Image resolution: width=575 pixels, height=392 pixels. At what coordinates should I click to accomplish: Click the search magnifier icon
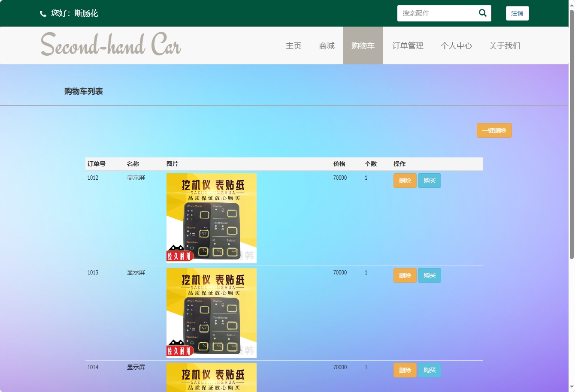[482, 13]
